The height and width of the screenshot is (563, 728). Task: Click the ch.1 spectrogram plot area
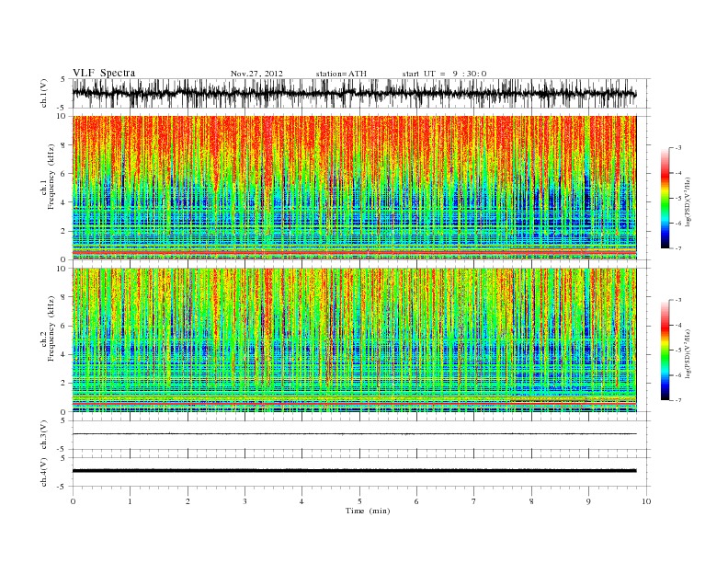[354, 188]
